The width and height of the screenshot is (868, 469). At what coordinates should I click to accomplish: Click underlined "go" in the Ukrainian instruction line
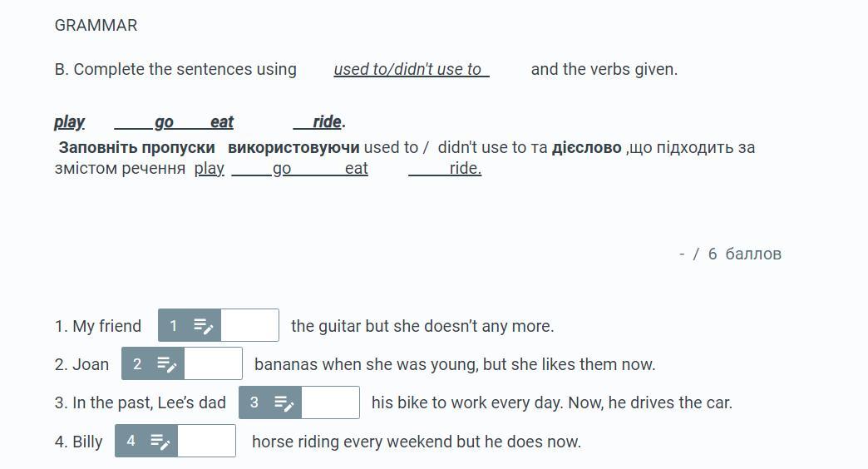(282, 168)
